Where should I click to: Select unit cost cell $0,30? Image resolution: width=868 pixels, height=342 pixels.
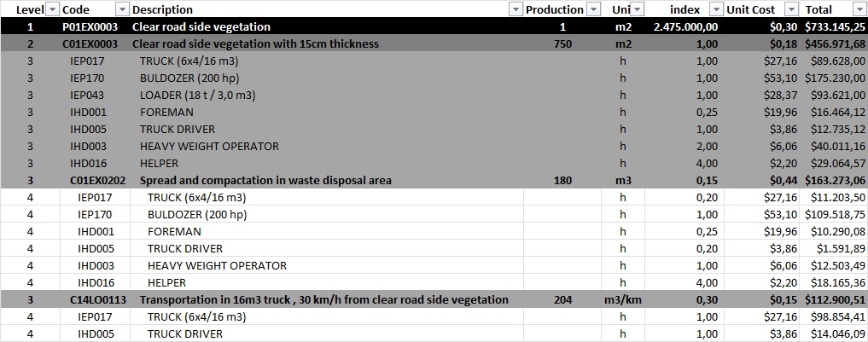pyautogui.click(x=785, y=26)
